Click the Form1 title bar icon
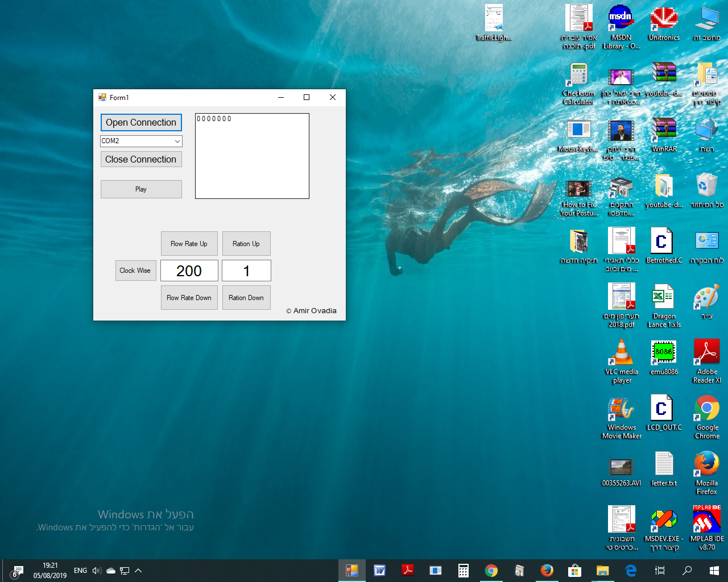 [x=102, y=97]
